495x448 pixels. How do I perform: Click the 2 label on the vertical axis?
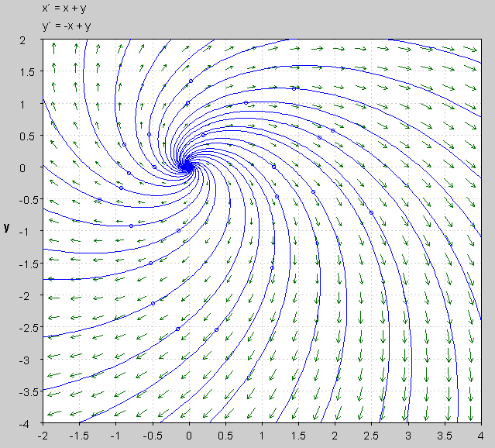click(x=22, y=40)
